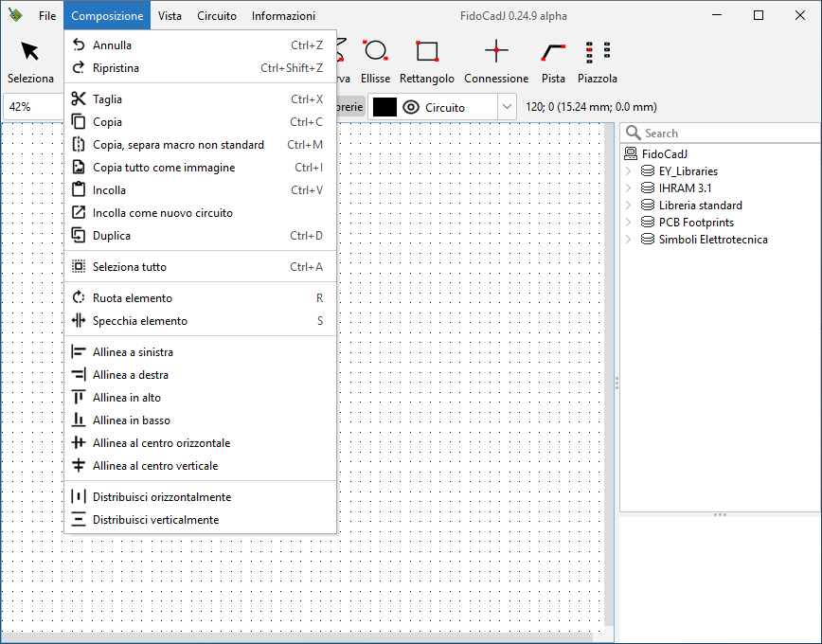Choose the Piazzola pad tool
Screen dimensions: 822x644
click(x=598, y=60)
